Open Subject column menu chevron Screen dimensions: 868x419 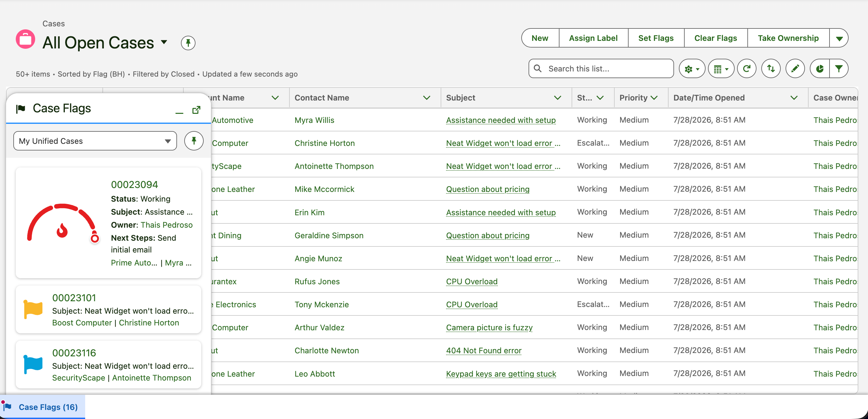558,97
